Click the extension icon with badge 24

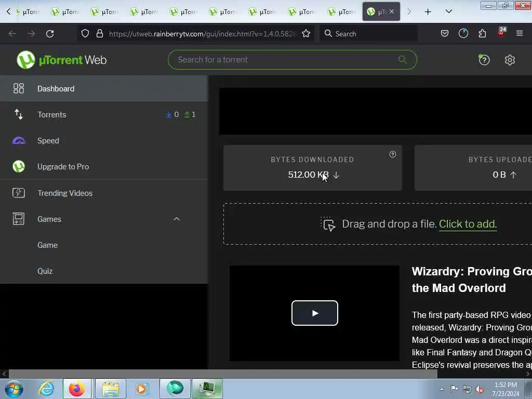(501, 33)
